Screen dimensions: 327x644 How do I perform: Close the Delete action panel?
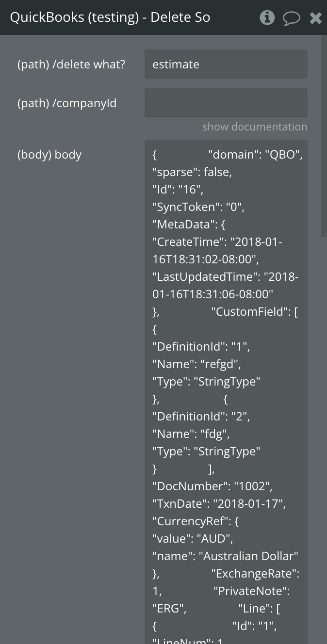pos(316,18)
